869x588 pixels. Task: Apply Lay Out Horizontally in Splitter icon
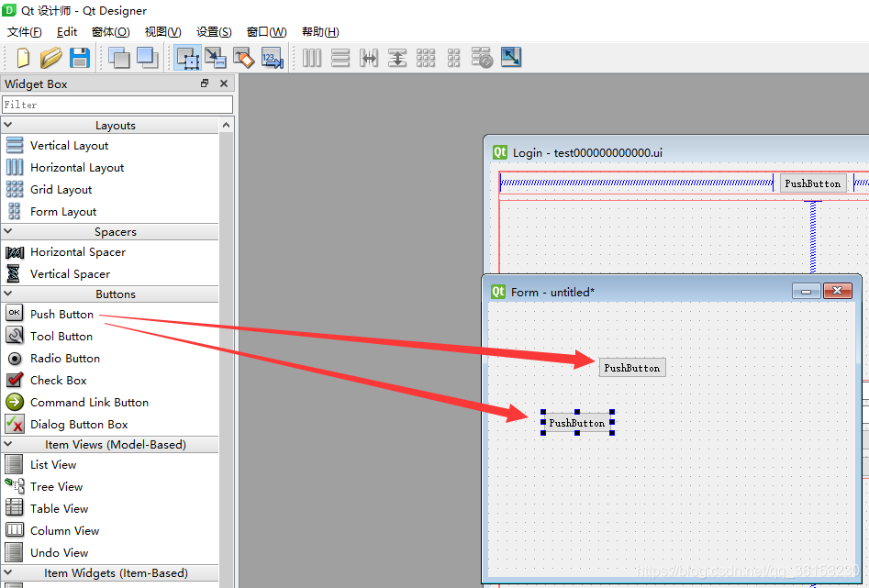[369, 58]
